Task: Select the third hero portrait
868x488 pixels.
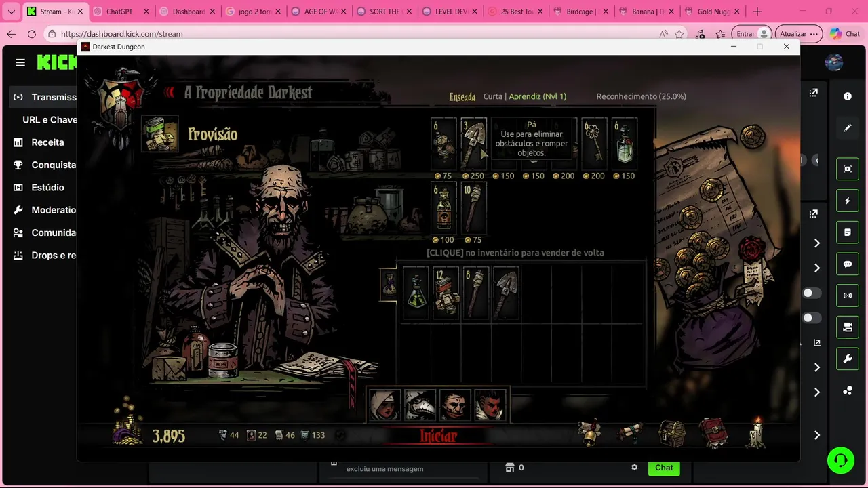Action: (x=455, y=405)
